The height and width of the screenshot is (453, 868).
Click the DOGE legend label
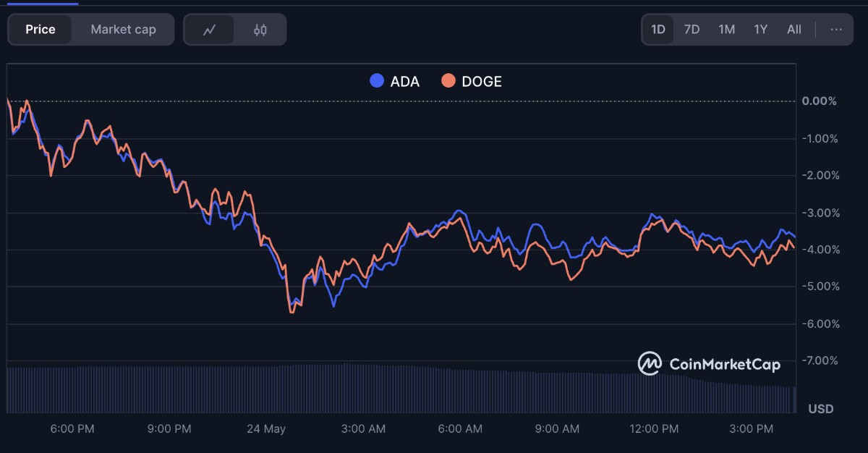pyautogui.click(x=481, y=81)
